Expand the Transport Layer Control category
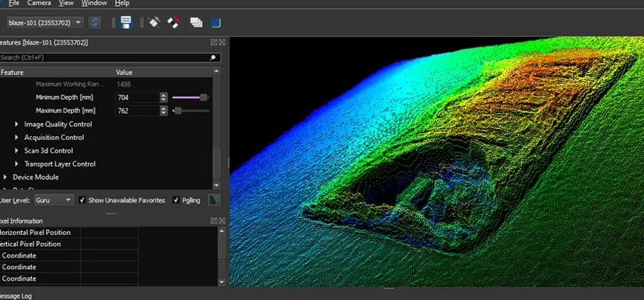644x300 pixels. 17,164
